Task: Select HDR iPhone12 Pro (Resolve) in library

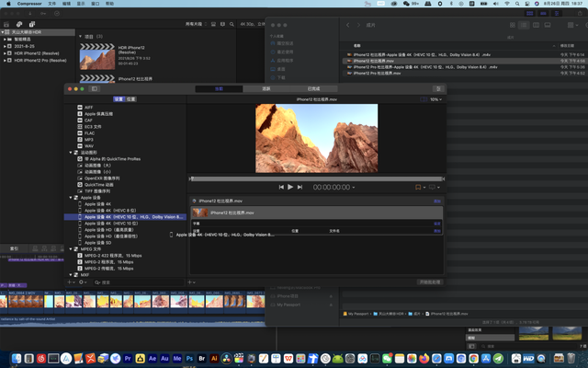Action: [x=40, y=60]
